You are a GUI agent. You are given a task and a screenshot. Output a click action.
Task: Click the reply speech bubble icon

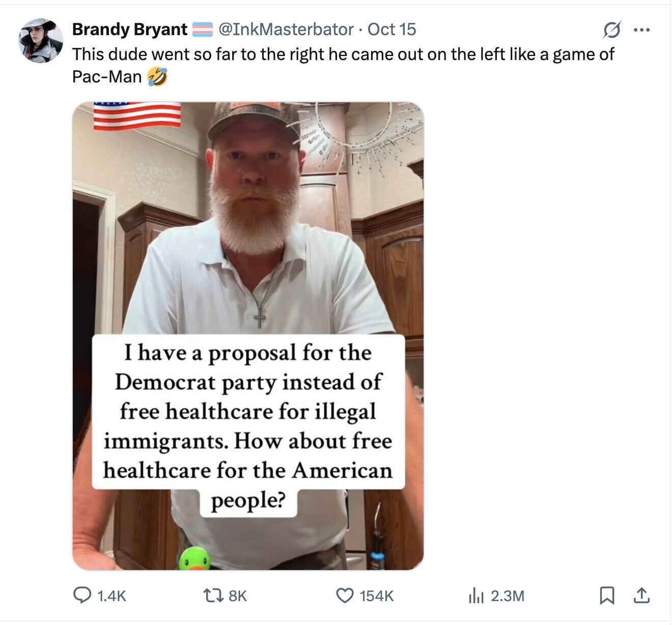click(x=82, y=595)
